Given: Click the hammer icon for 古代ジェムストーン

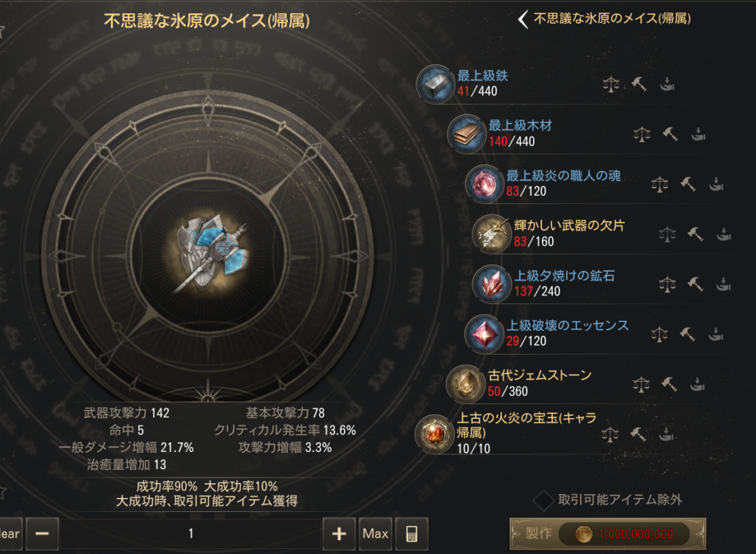Looking at the screenshot, I should (x=669, y=384).
